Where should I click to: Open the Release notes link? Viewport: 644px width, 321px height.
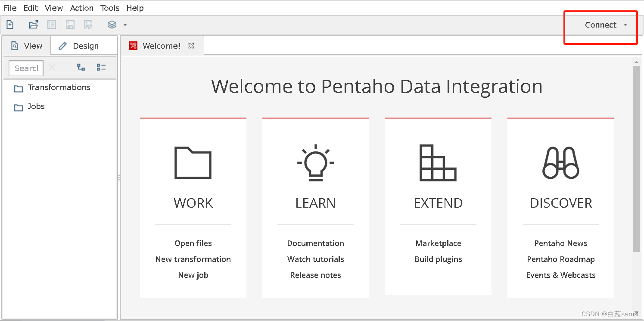click(x=316, y=275)
